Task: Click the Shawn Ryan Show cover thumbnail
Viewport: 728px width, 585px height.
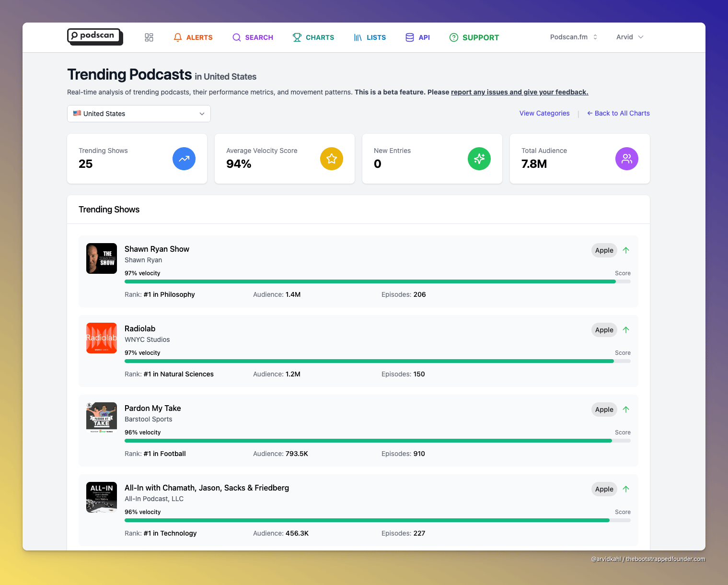Action: pos(102,258)
